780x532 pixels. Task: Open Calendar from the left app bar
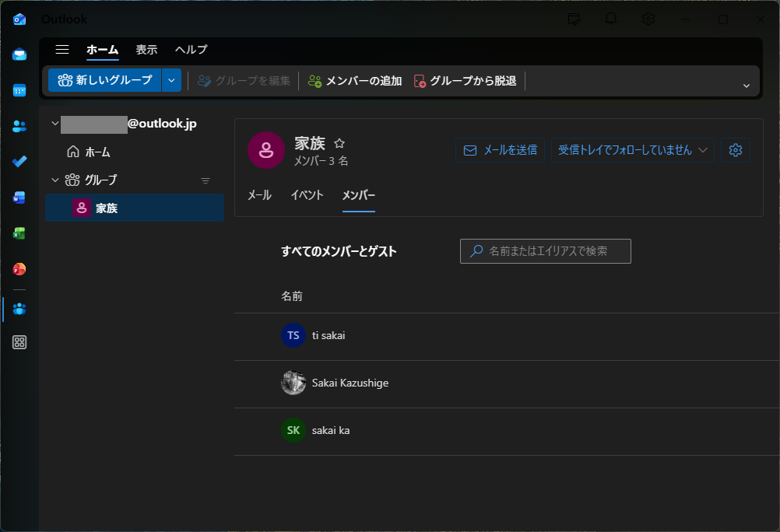pyautogui.click(x=19, y=90)
